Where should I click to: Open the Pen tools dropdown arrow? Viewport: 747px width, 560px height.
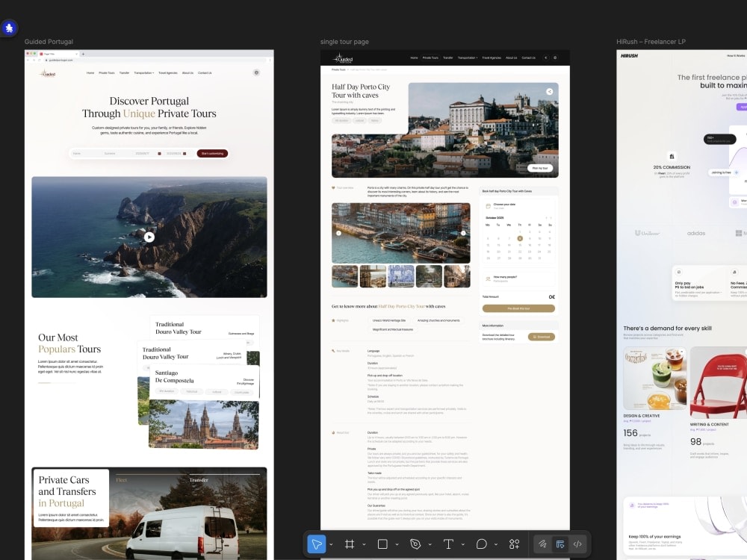430,544
